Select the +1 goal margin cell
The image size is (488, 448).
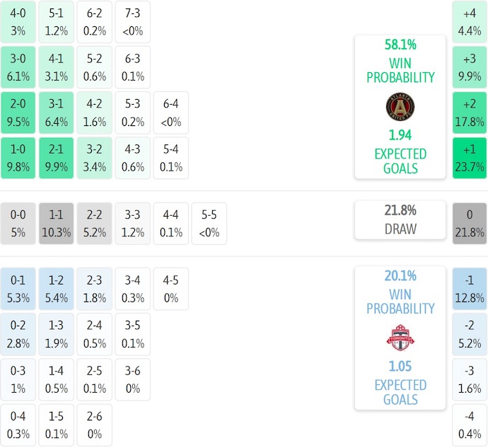click(470, 159)
